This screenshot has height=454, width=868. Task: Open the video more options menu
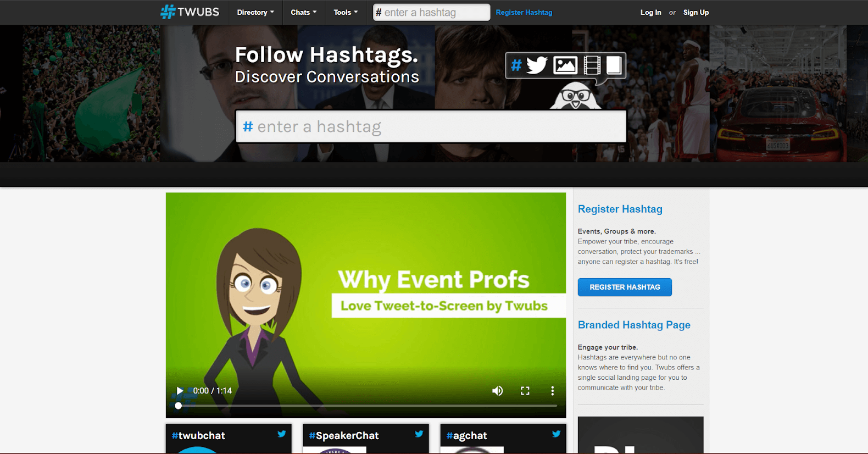552,391
